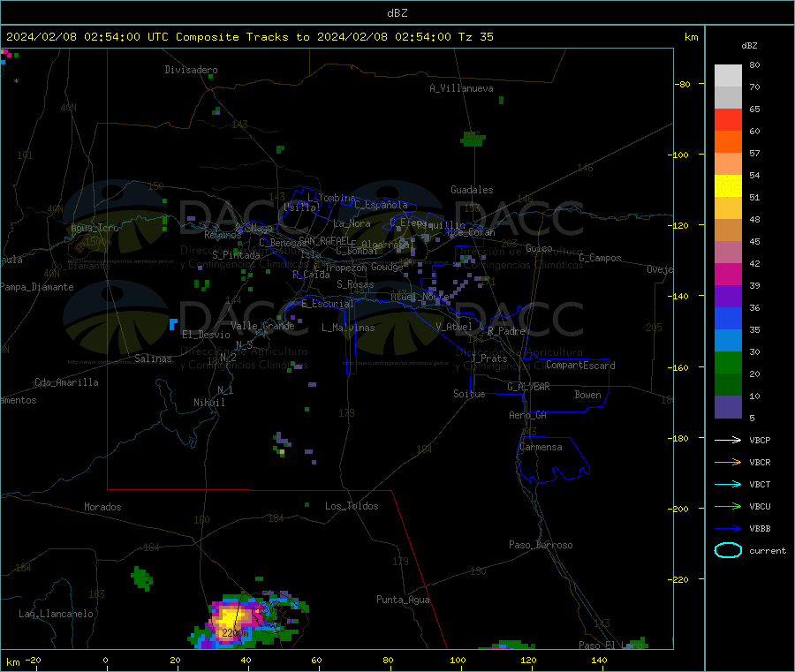Viewport: 795px width, 672px height.
Task: Click the 'A_Villanueva' place label
Action: [x=461, y=88]
